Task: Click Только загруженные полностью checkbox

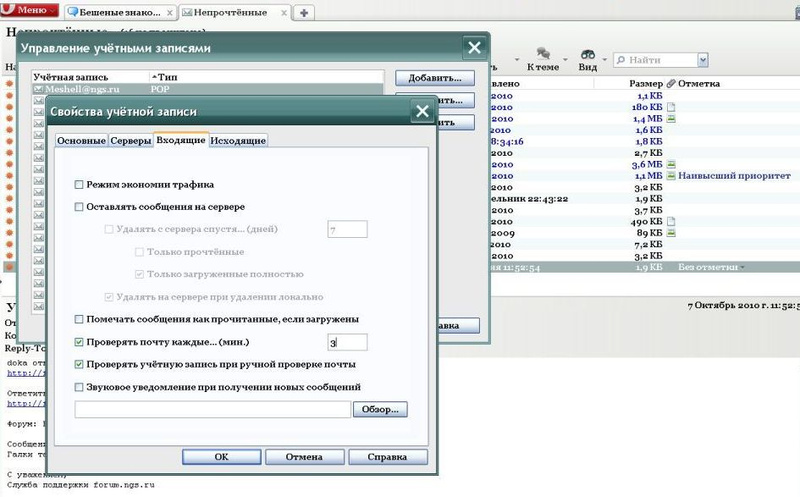Action: pos(139,274)
